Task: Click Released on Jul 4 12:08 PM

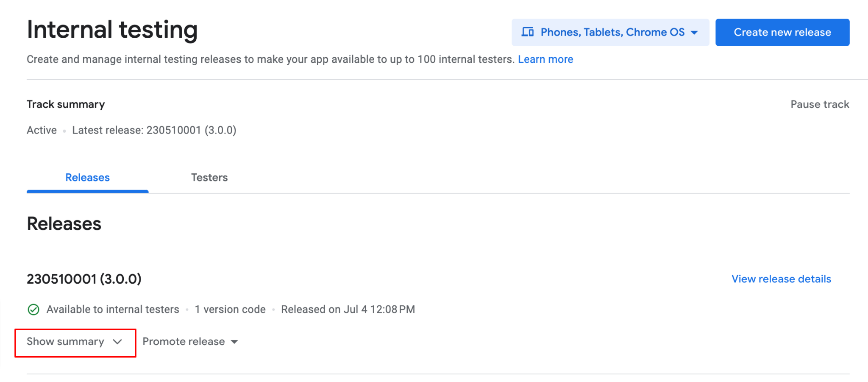Action: [x=348, y=310]
